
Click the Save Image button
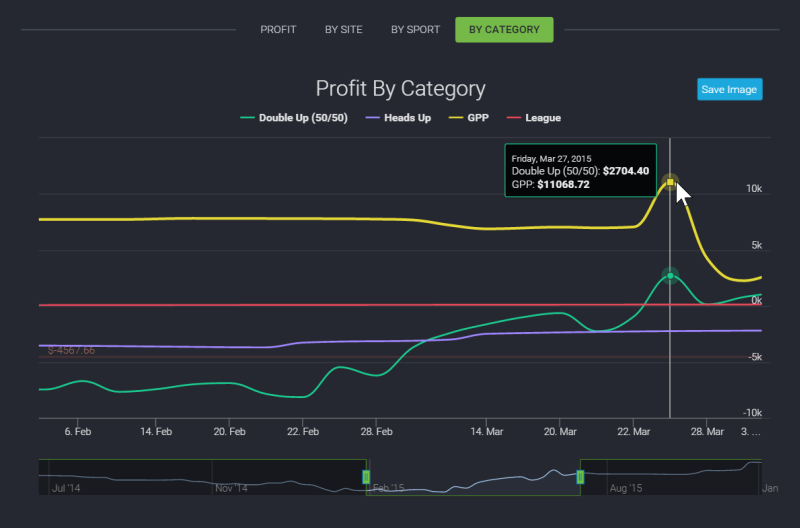pos(730,89)
